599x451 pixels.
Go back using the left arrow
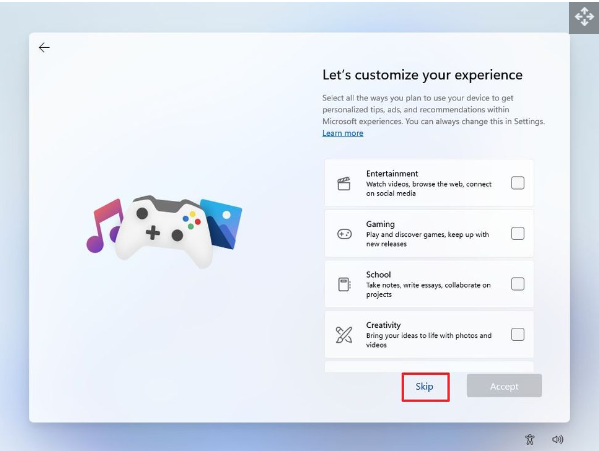44,47
